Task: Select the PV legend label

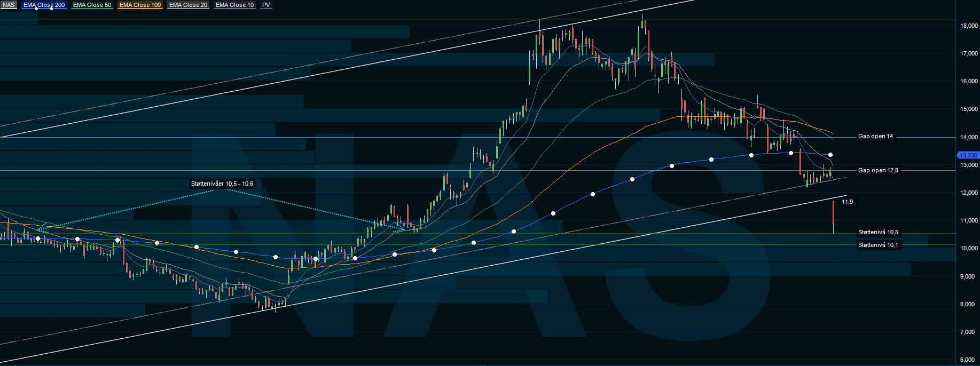Action: click(x=266, y=5)
